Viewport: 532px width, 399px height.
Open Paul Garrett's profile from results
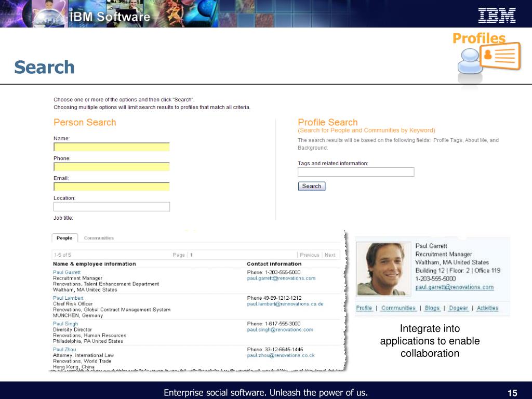click(x=67, y=272)
